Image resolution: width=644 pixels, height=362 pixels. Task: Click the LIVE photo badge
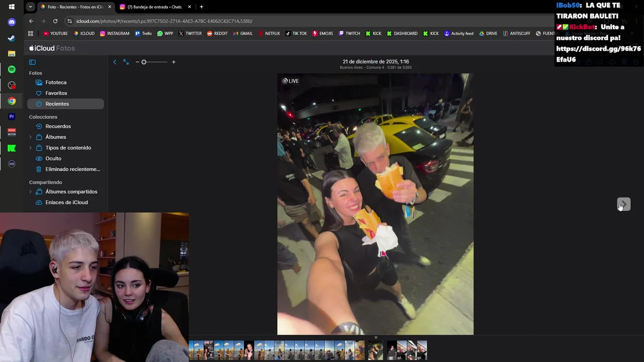click(290, 81)
